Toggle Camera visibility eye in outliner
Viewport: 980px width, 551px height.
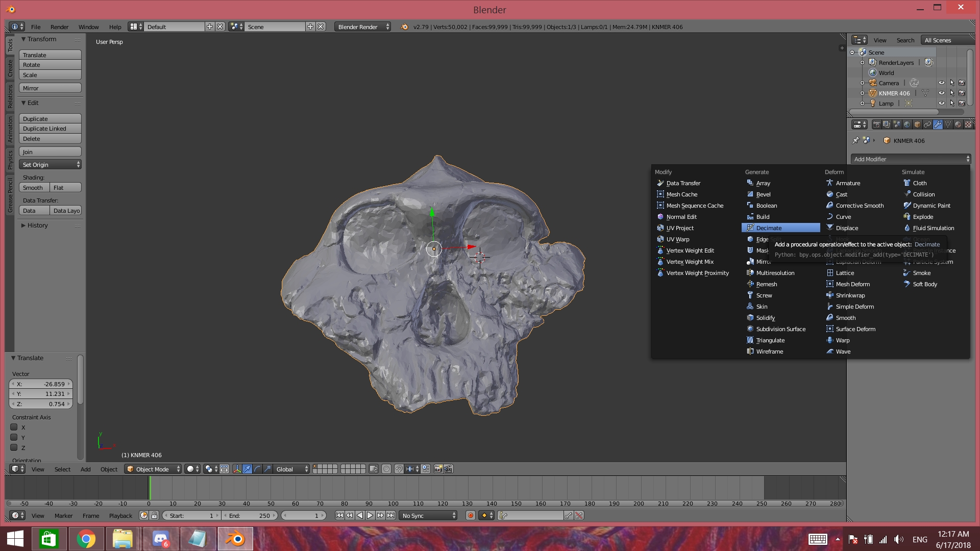pos(942,83)
